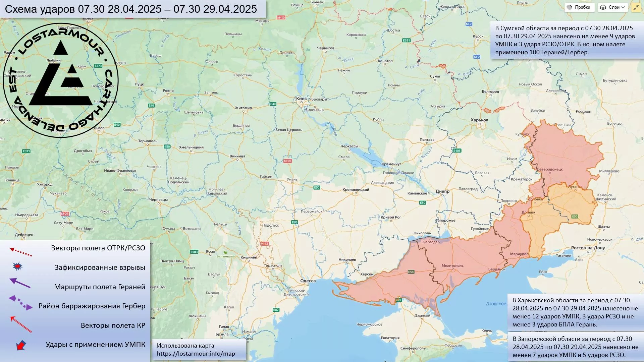
Task: Click the LostArmour circular logo
Action: click(x=61, y=80)
